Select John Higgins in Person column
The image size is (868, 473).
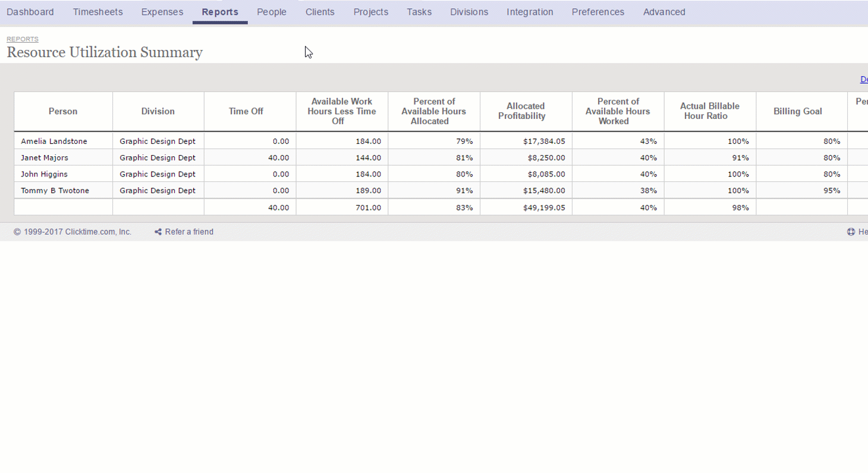tap(44, 175)
